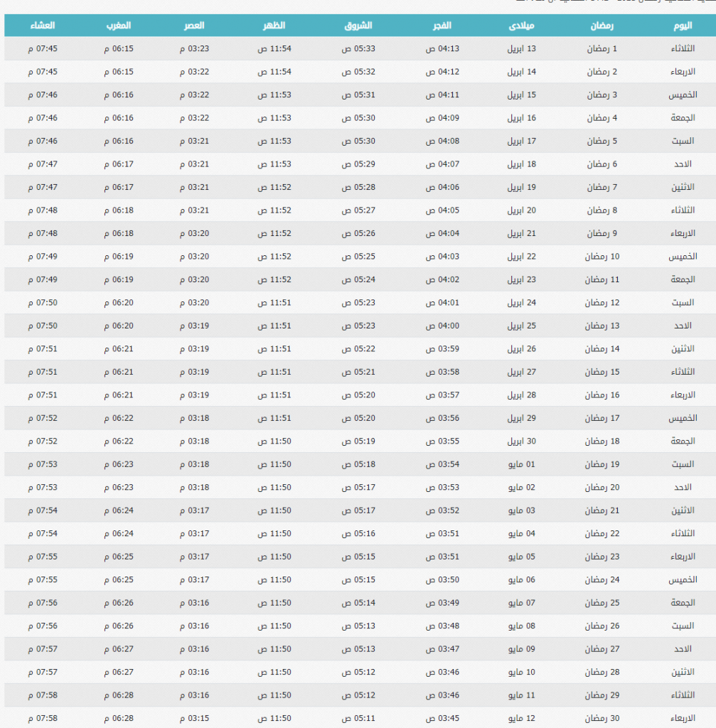716x728 pixels.
Task: Click the المغرب column header
Action: coord(118,26)
